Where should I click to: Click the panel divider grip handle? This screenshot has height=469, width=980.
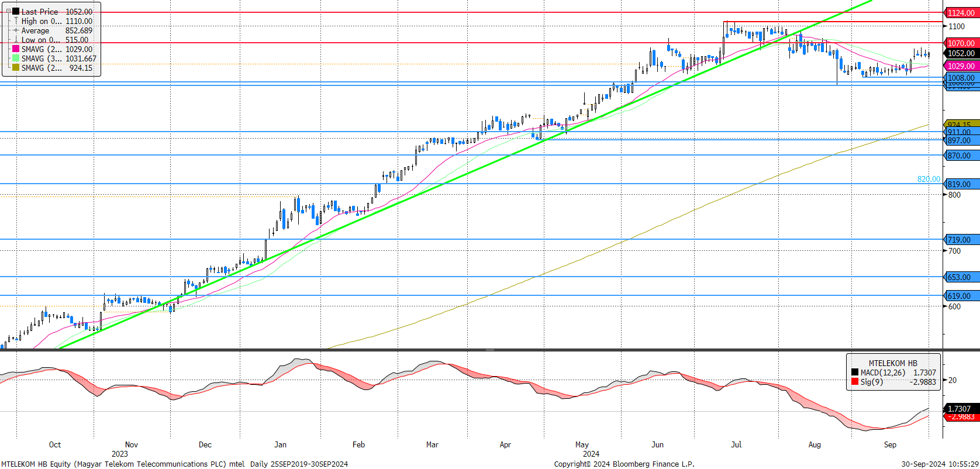pos(490,350)
